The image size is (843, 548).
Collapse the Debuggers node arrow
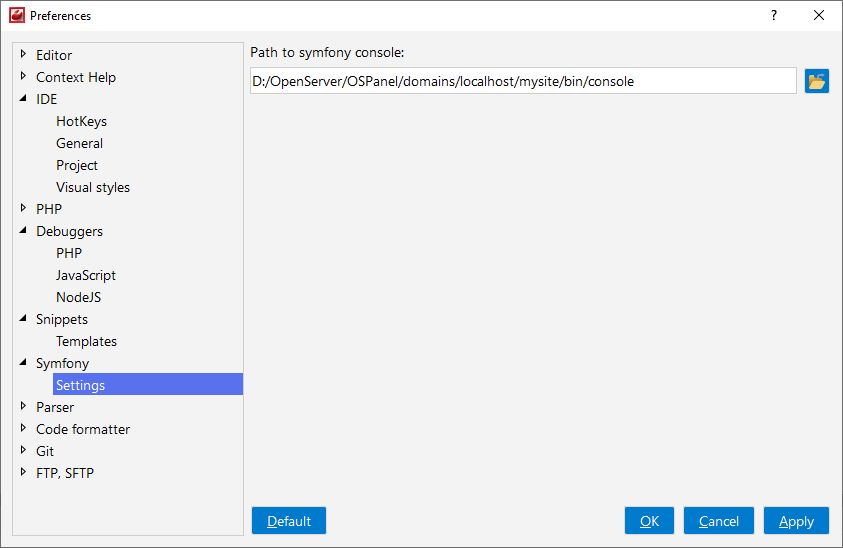(x=23, y=230)
